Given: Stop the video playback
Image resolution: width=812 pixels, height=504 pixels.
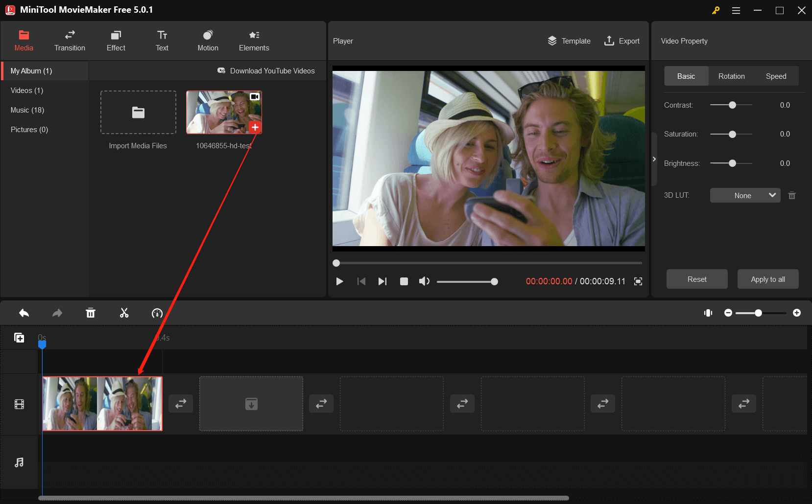Looking at the screenshot, I should tap(404, 281).
